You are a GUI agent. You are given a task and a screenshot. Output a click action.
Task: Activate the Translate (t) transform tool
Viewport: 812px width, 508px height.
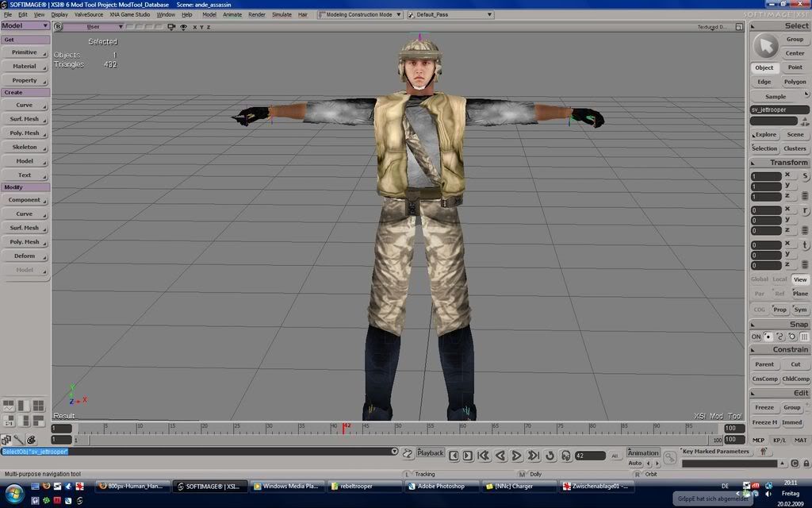pyautogui.click(x=806, y=245)
